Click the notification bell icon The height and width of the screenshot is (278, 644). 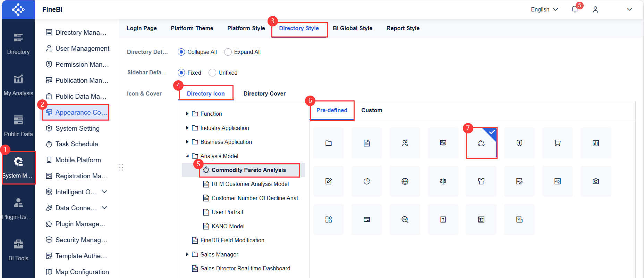(x=575, y=9)
